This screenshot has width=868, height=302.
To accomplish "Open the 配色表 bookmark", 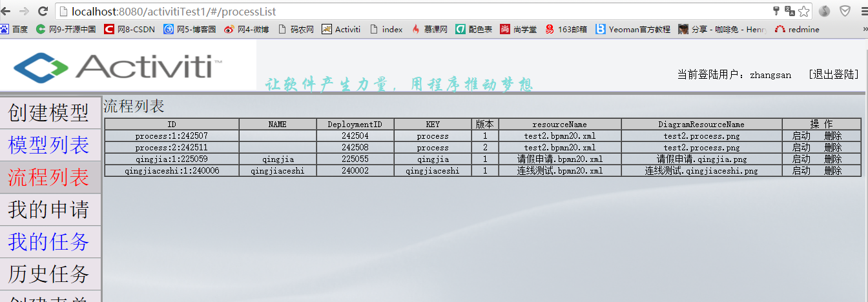I will pos(473,29).
